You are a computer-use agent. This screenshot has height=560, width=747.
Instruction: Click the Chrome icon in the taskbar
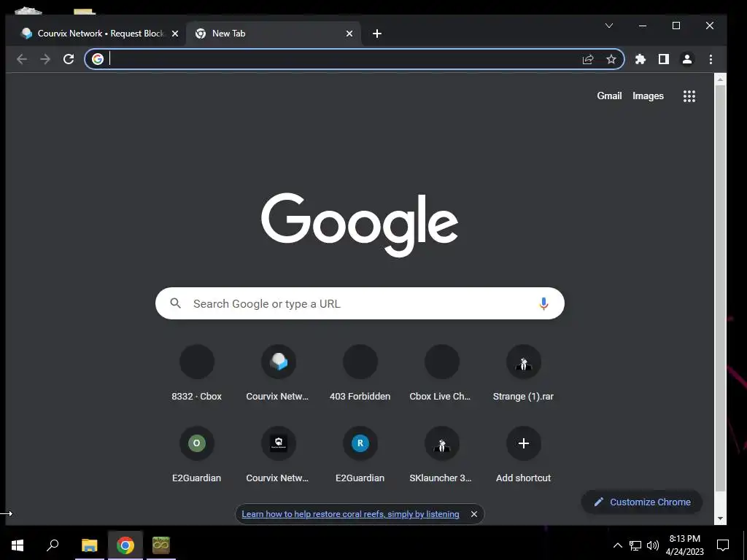tap(125, 545)
